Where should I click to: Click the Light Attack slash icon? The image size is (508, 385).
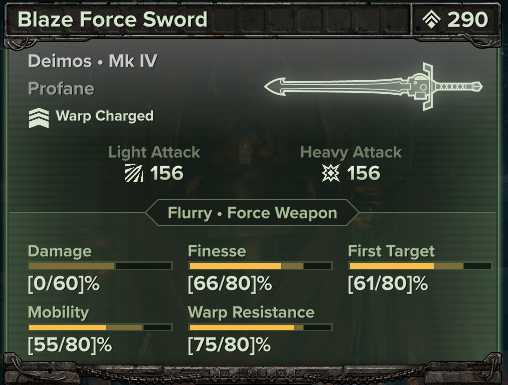click(134, 173)
